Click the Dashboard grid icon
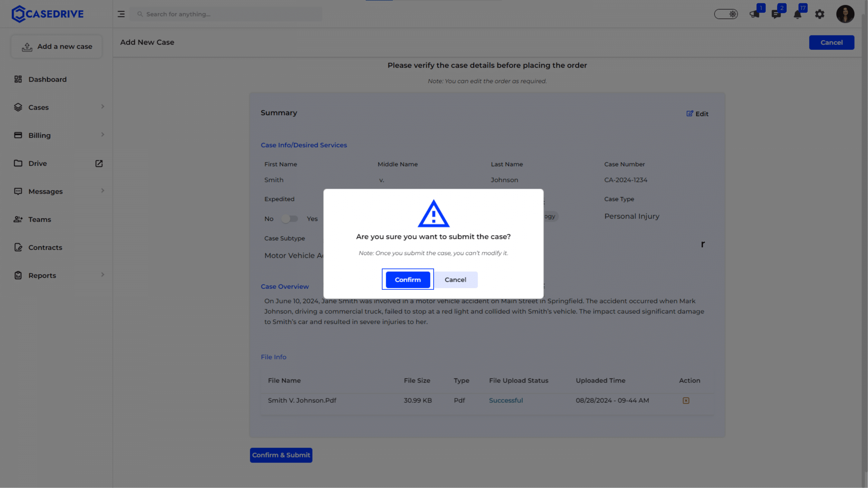Viewport: 868px width, 488px height. pos(18,79)
